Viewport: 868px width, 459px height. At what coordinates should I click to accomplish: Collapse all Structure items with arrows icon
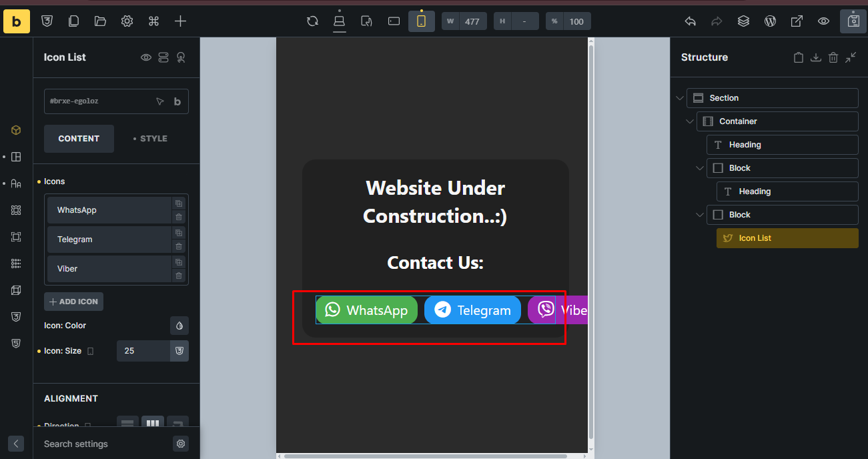(851, 57)
